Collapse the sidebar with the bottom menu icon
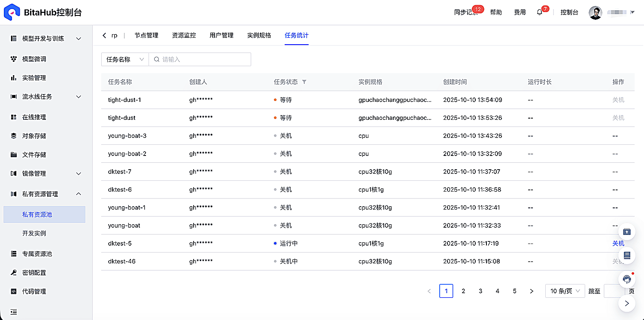Viewport: 644px width, 320px height. click(14, 312)
